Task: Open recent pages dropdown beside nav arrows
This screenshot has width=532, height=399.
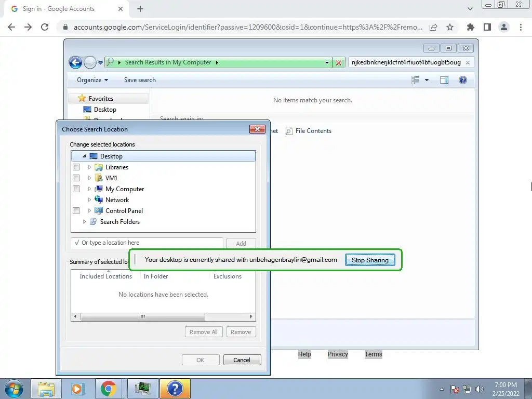Action: point(100,63)
